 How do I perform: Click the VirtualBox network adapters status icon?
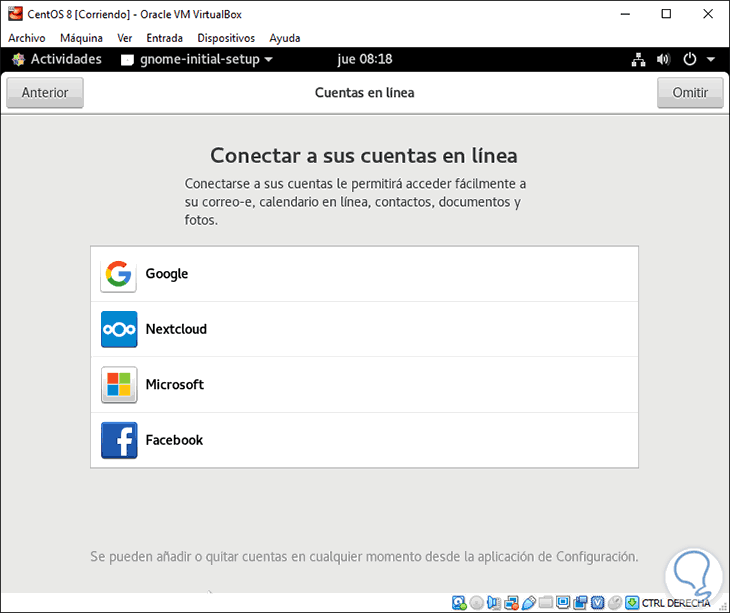511,603
